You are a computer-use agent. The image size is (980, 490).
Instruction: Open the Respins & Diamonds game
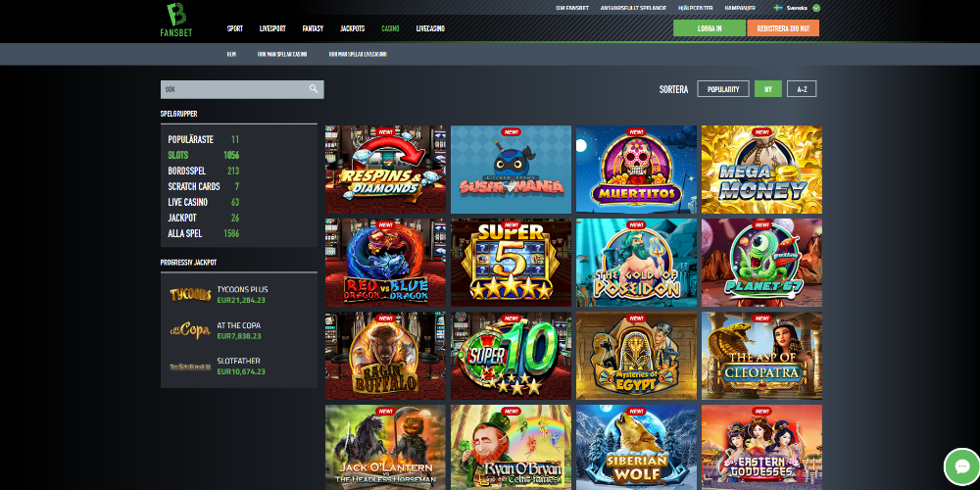(385, 170)
